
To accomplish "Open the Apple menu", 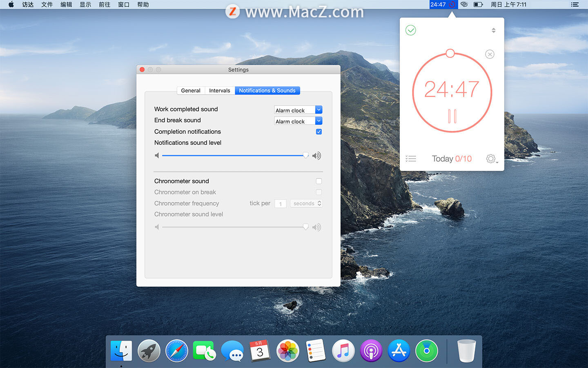I will tap(11, 4).
